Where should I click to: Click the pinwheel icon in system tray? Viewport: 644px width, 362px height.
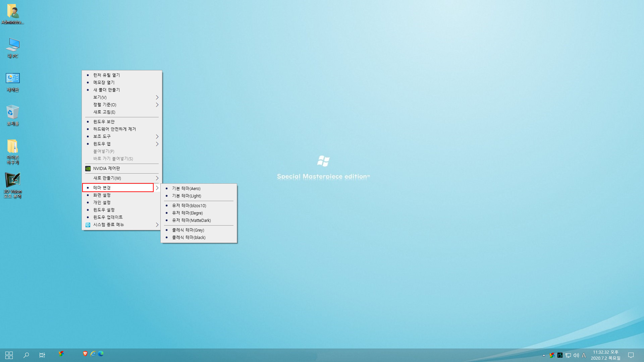click(x=552, y=355)
